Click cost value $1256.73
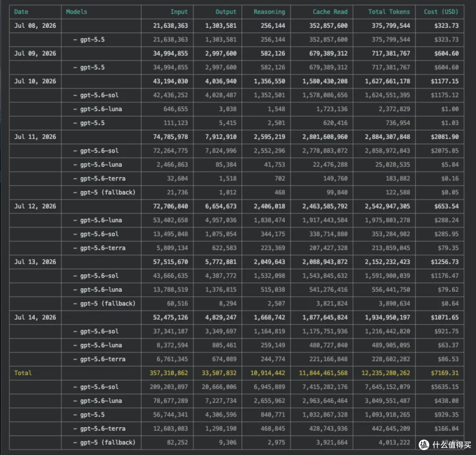The height and width of the screenshot is (455, 476). [x=444, y=262]
